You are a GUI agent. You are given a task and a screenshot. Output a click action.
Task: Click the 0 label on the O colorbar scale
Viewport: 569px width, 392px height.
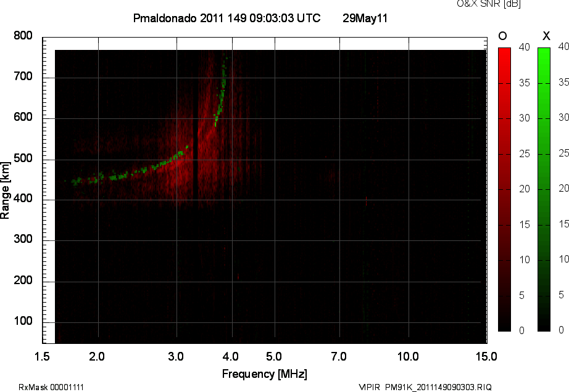[521, 330]
